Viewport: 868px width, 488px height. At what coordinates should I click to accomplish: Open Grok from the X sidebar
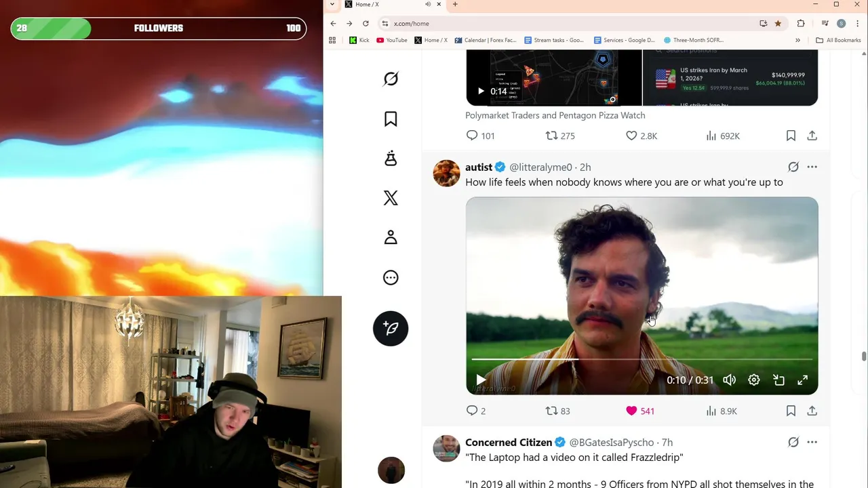(391, 79)
